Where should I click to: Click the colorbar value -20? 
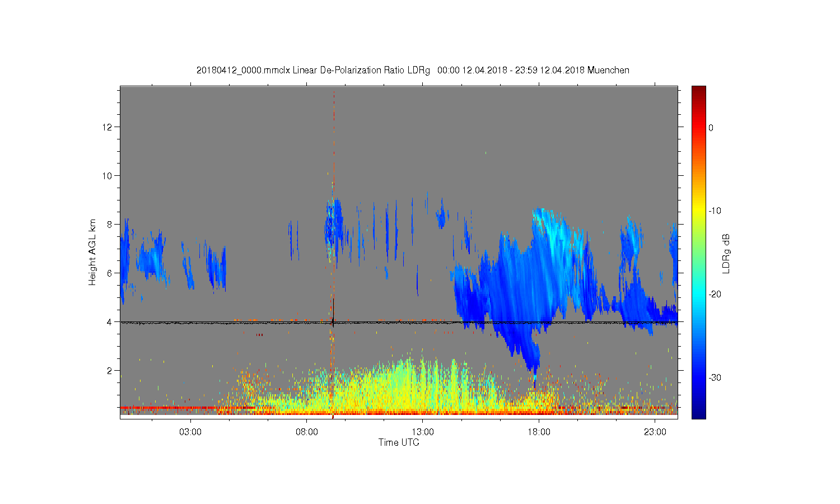(715, 295)
